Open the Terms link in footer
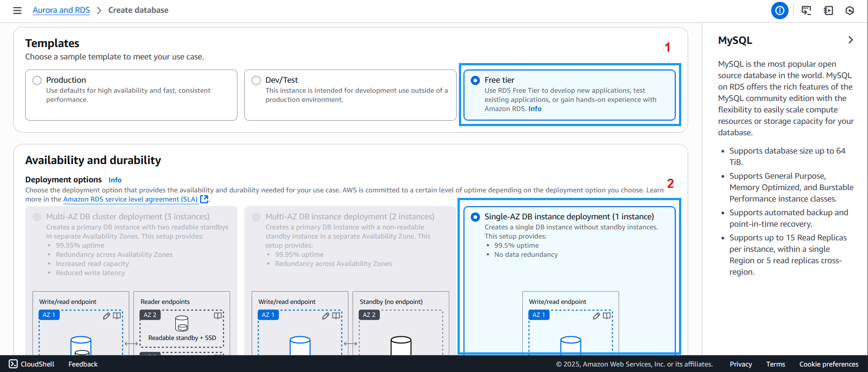 pyautogui.click(x=776, y=364)
